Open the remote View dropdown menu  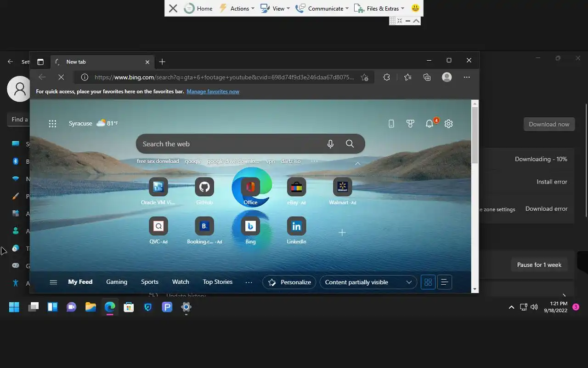(x=275, y=8)
